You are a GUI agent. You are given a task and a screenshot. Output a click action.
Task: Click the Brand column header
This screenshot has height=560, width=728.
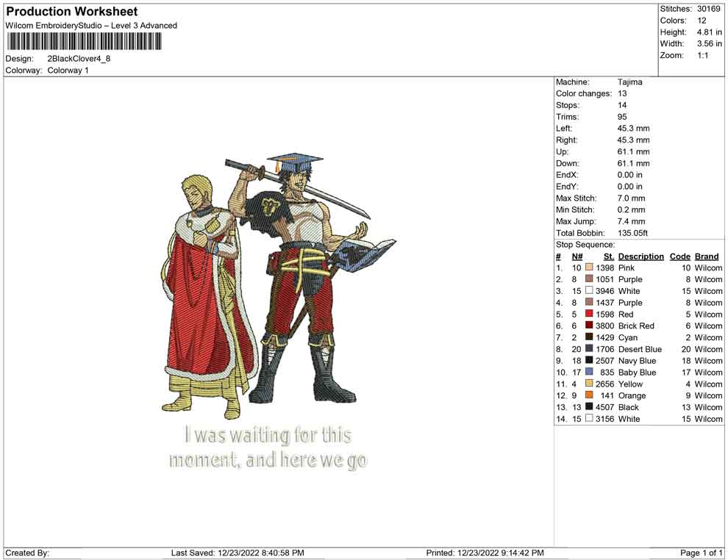[707, 256]
